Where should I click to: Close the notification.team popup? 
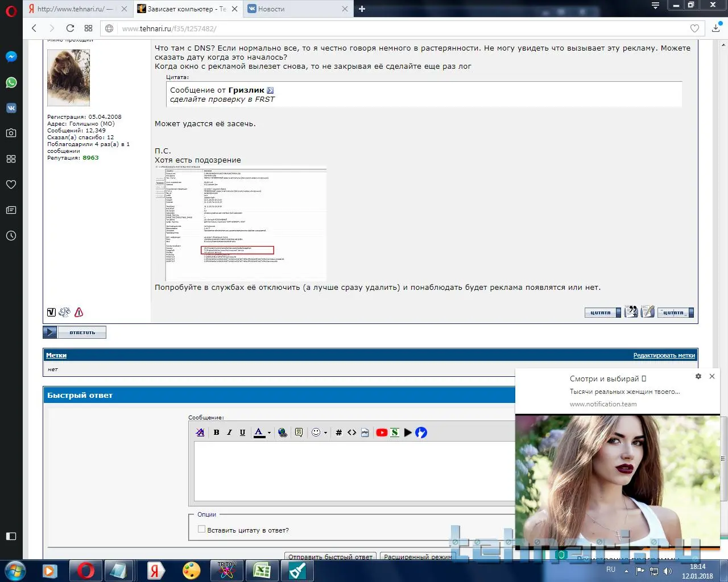712,376
